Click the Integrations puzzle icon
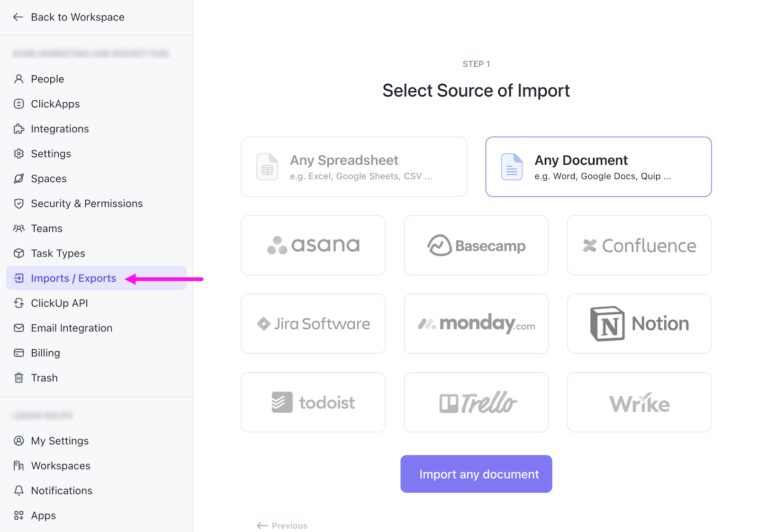This screenshot has height=532, width=758. (19, 129)
